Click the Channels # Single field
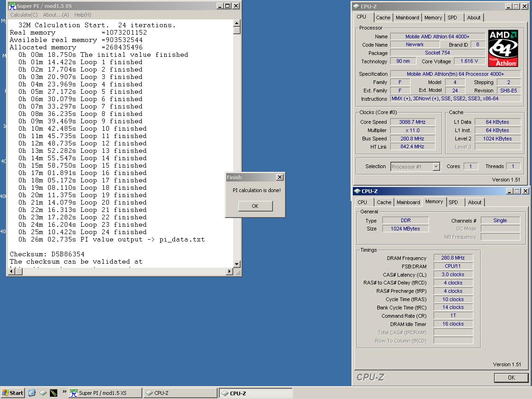Image resolution: width=532 pixels, height=399 pixels. point(500,221)
